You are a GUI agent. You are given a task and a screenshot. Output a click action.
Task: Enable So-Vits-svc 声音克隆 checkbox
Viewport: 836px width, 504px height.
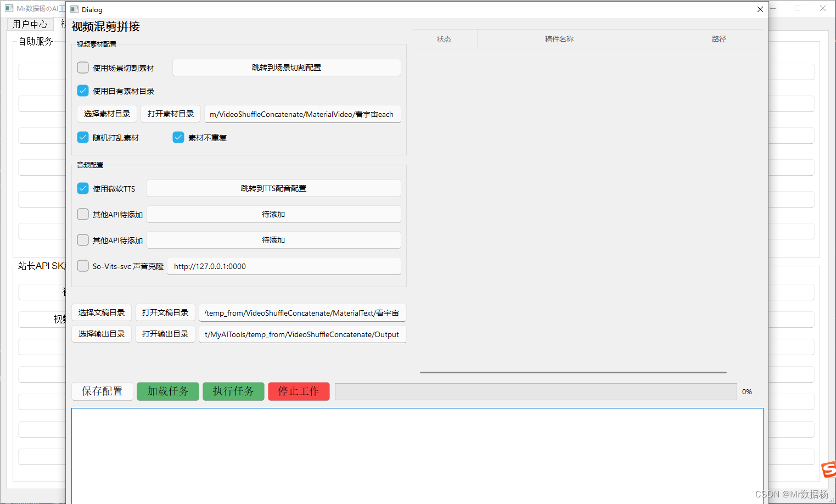pos(83,266)
